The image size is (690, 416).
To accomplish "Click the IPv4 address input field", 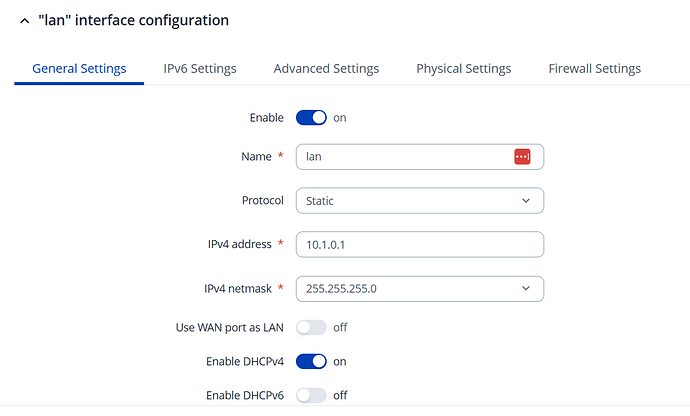I will [419, 245].
